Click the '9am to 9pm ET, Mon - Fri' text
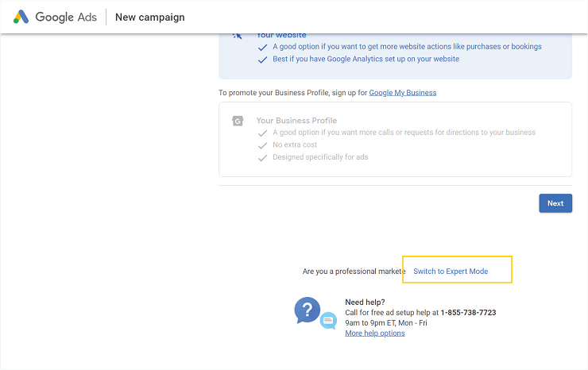Image resolution: width=588 pixels, height=370 pixels. pyautogui.click(x=386, y=323)
